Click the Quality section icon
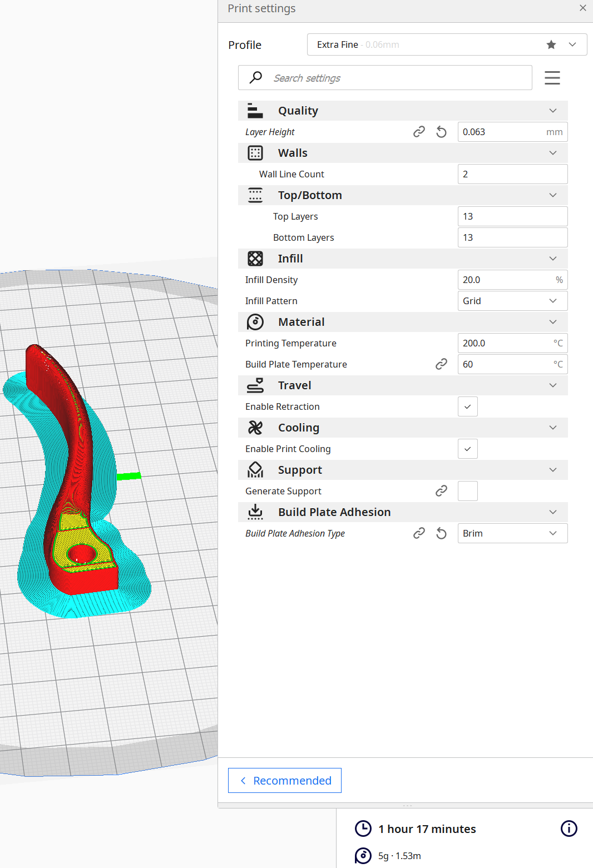Image resolution: width=593 pixels, height=868 pixels. pos(255,110)
